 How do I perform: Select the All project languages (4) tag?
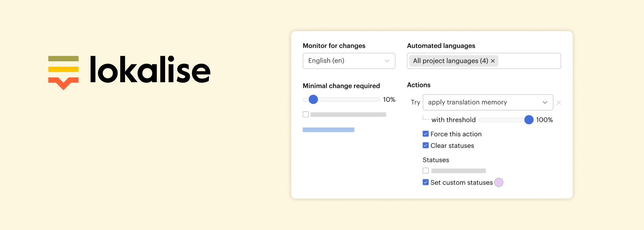pyautogui.click(x=450, y=61)
